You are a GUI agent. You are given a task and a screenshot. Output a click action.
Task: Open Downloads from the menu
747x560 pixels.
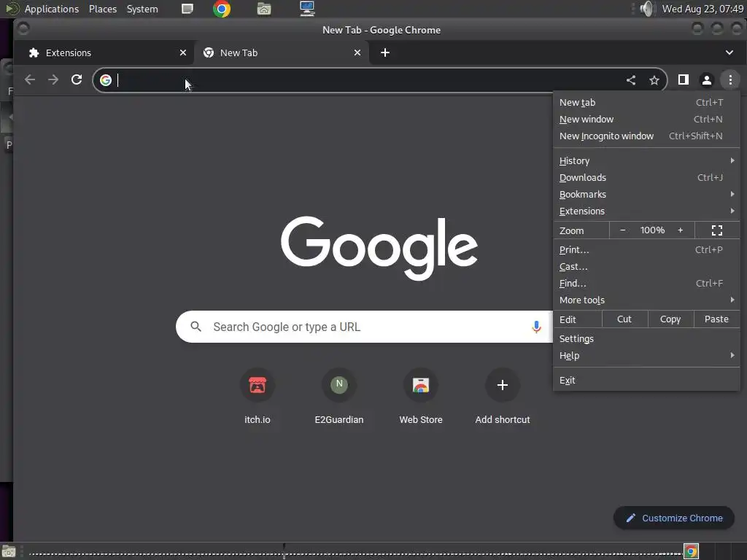646,178
